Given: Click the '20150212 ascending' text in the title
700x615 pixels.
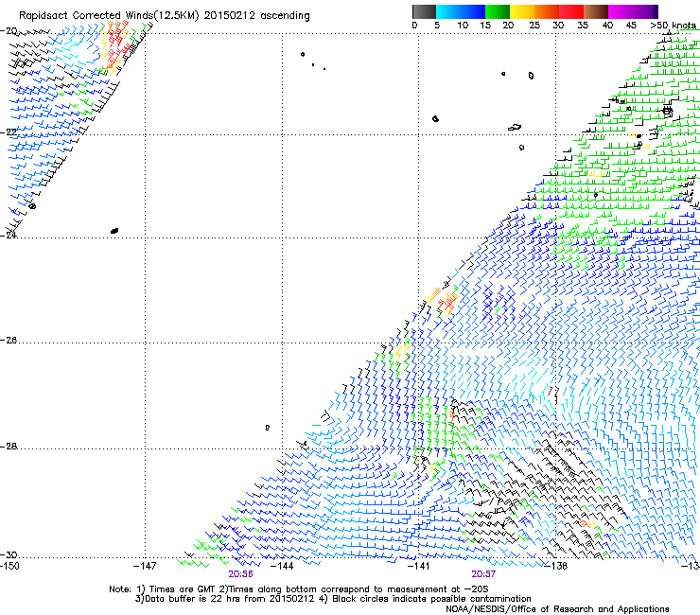Looking at the screenshot, I should click(x=256, y=16).
